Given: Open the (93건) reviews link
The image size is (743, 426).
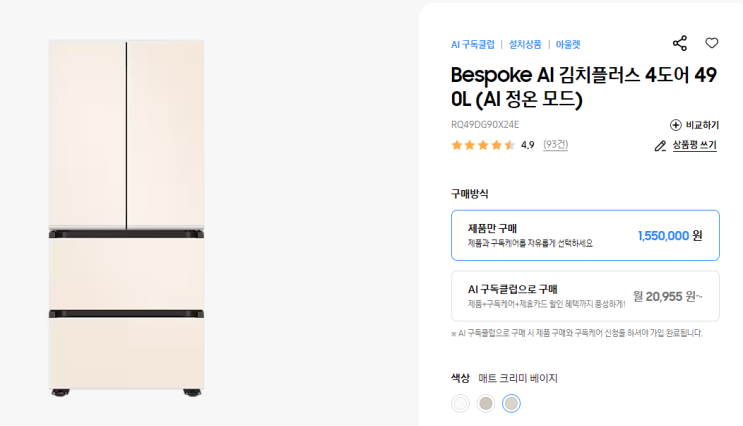Looking at the screenshot, I should (555, 145).
